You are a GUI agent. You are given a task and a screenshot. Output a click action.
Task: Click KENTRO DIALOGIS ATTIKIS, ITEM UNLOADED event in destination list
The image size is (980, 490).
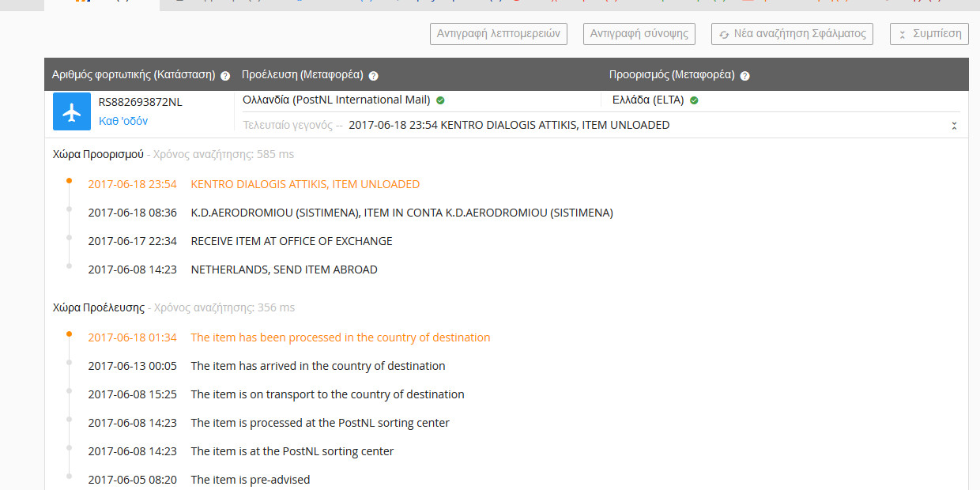[305, 184]
